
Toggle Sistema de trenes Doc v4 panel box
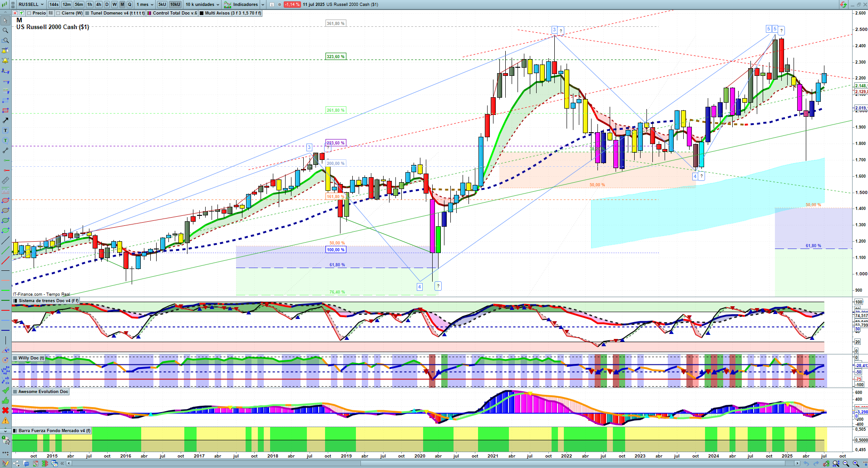pos(15,301)
